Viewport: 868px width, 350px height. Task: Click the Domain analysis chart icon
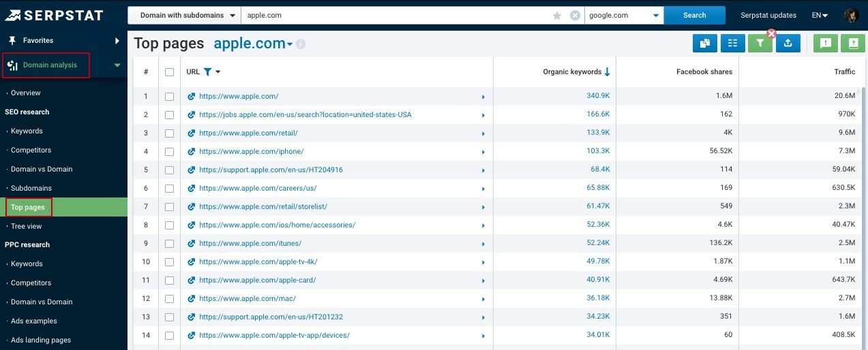(12, 65)
